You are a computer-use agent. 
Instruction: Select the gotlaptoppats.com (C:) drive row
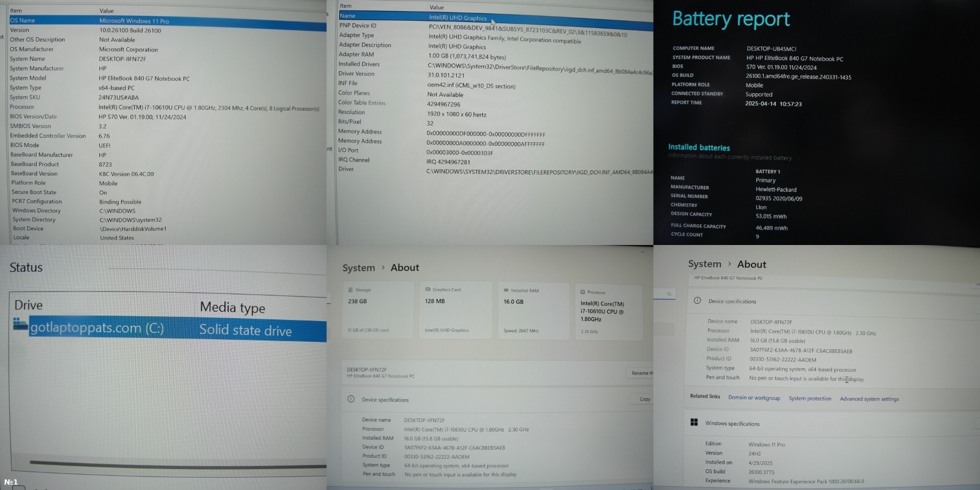(170, 329)
